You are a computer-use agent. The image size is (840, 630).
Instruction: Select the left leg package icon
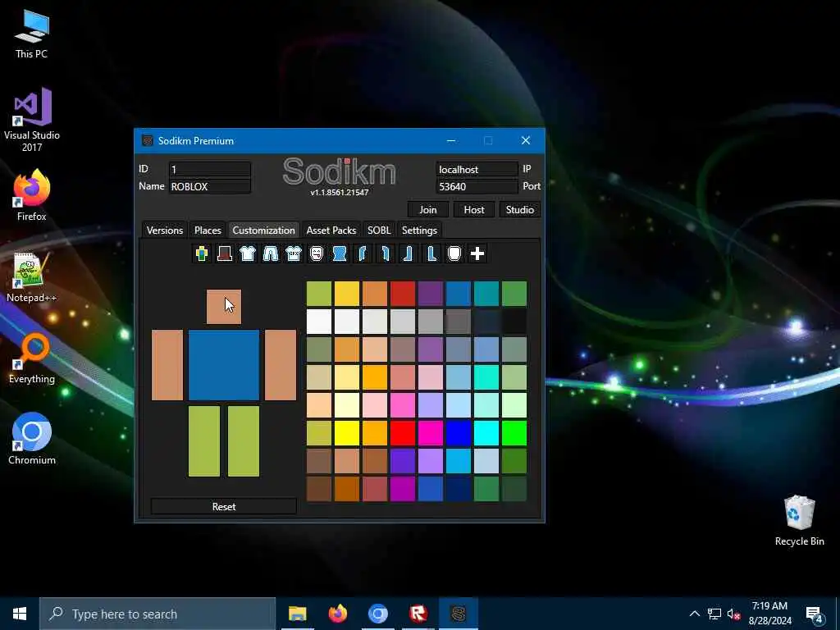(409, 253)
